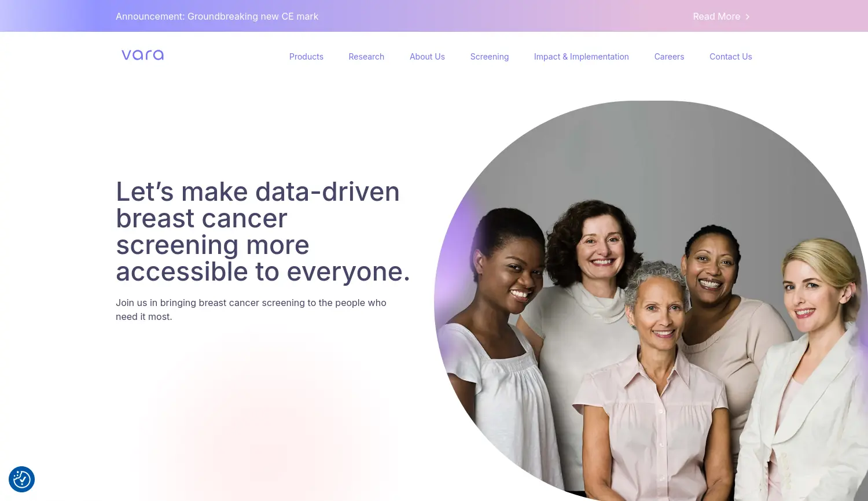
Task: Click the Read More announcement link
Action: pyautogui.click(x=722, y=17)
